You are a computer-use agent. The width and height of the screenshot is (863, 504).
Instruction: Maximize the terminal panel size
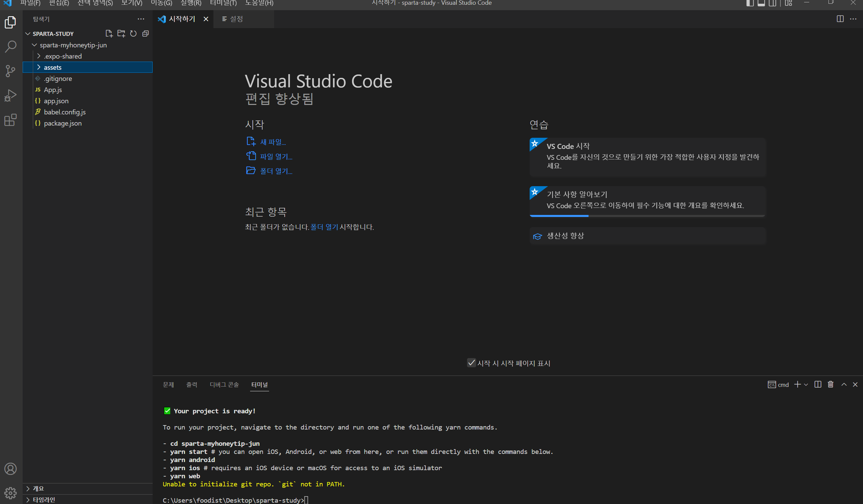click(x=844, y=385)
